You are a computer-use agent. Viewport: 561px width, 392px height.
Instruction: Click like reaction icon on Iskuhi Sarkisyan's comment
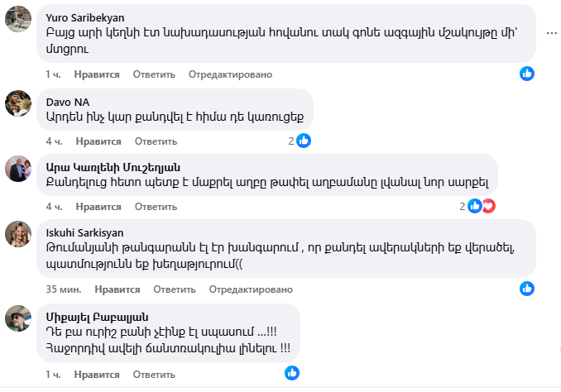click(526, 289)
